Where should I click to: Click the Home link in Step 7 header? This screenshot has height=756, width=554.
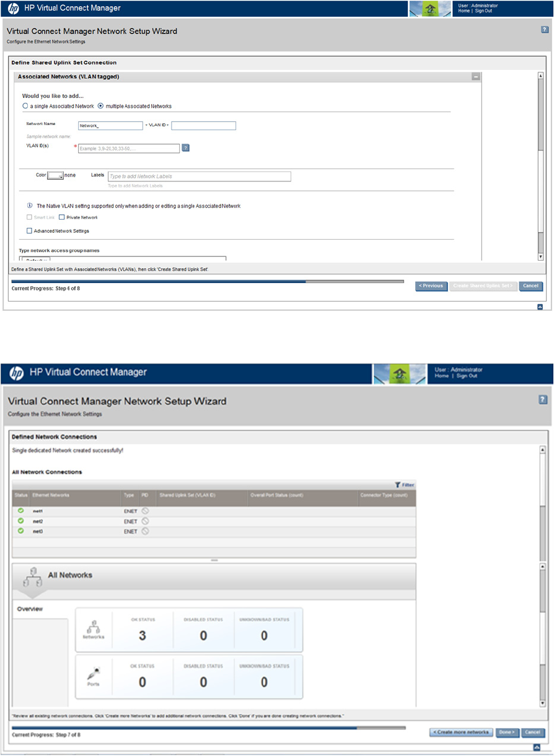tap(442, 376)
